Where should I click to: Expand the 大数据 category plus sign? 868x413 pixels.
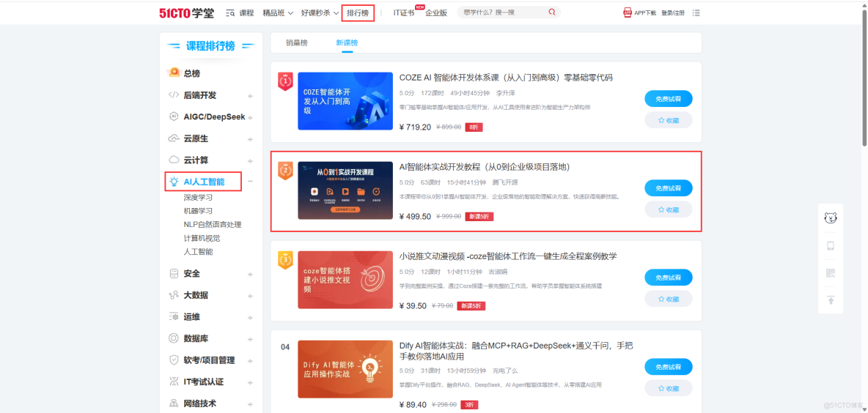coord(250,296)
